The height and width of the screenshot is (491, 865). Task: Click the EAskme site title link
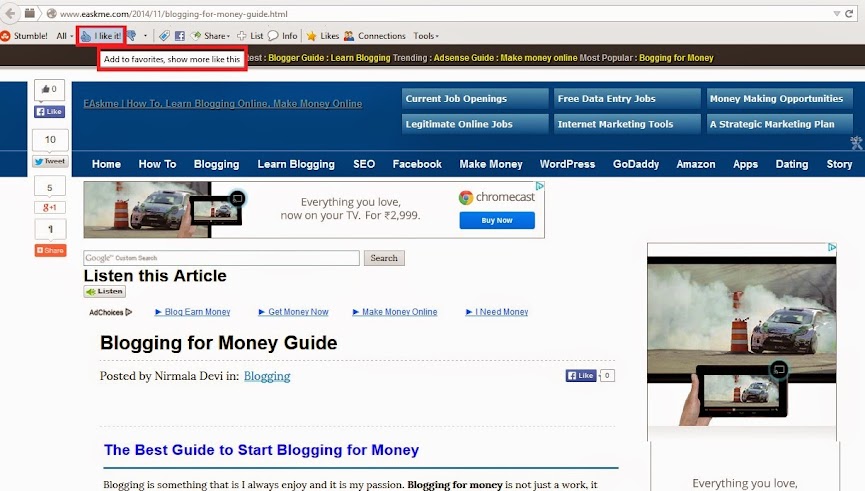223,104
